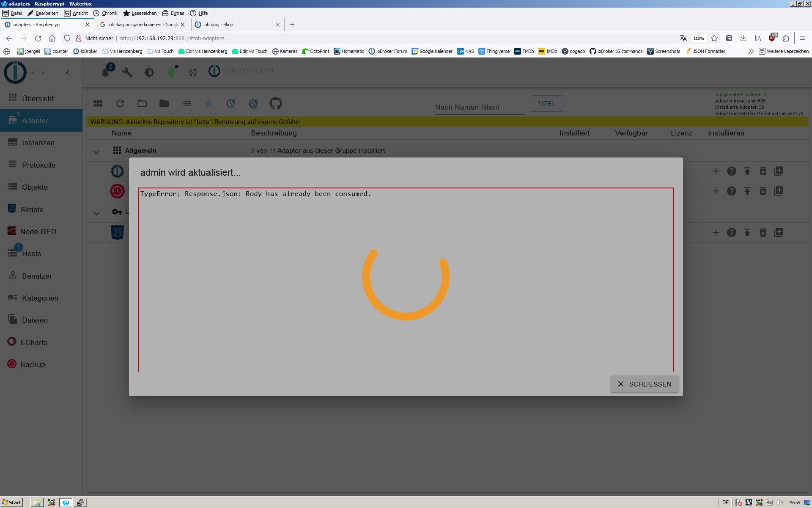Collapse the Allgemein group
The image size is (812, 508).
pos(96,152)
